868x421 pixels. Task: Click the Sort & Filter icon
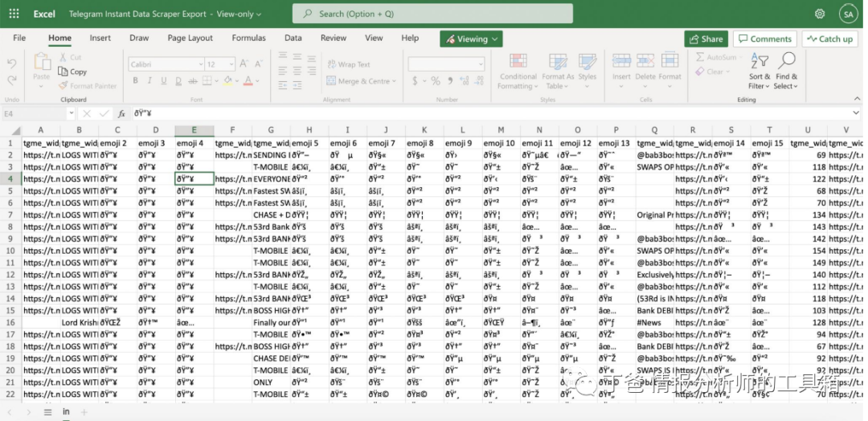point(759,61)
